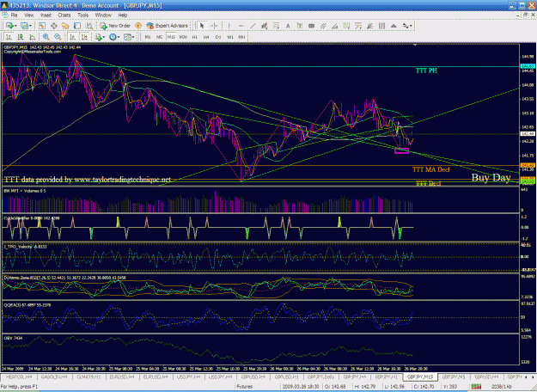Select the H1 timeframe button
Screen dimensions: 537x392
[194, 37]
